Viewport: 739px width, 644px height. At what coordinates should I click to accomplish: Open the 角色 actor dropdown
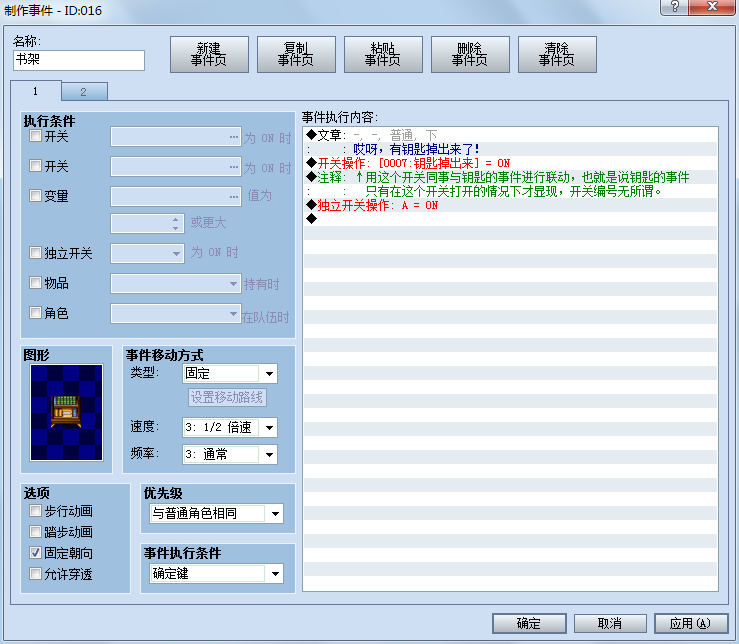click(176, 314)
